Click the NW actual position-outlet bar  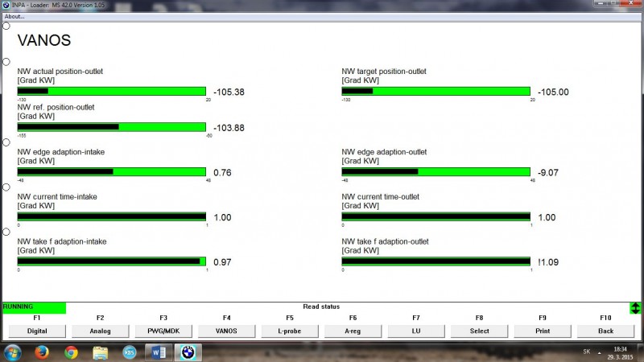(x=112, y=91)
